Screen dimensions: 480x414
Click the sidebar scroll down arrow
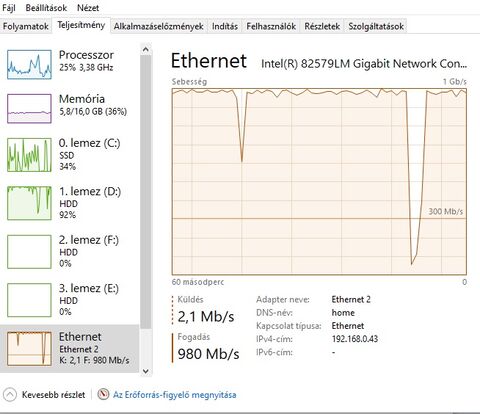click(x=146, y=371)
